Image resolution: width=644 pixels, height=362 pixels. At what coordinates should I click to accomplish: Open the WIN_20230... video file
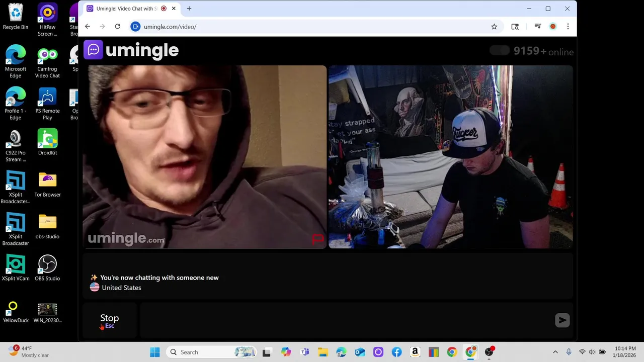pyautogui.click(x=47, y=312)
